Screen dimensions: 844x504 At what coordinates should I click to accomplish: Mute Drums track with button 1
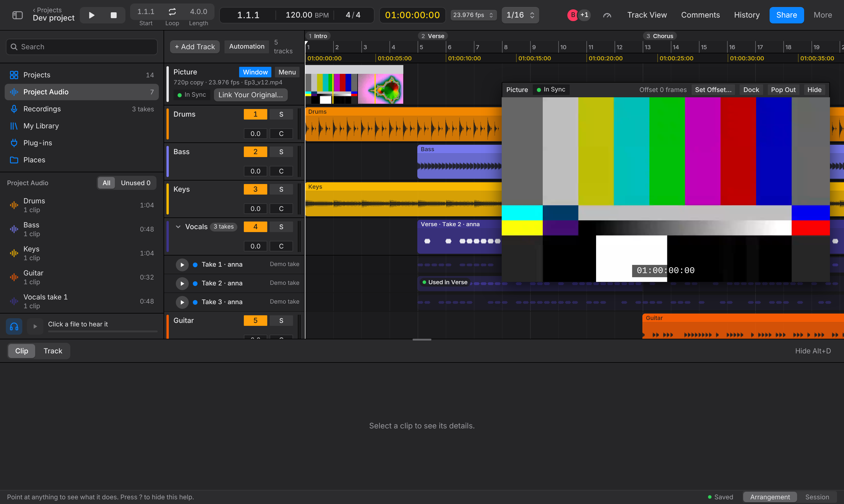(256, 114)
